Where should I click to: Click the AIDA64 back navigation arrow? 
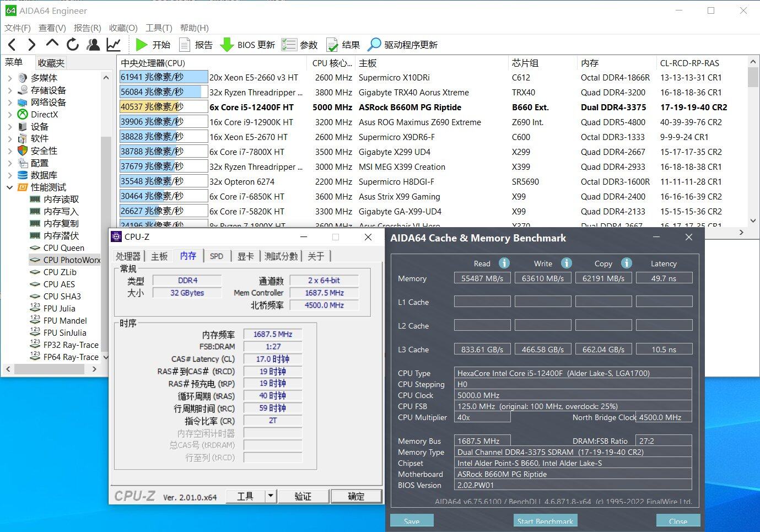pos(12,45)
